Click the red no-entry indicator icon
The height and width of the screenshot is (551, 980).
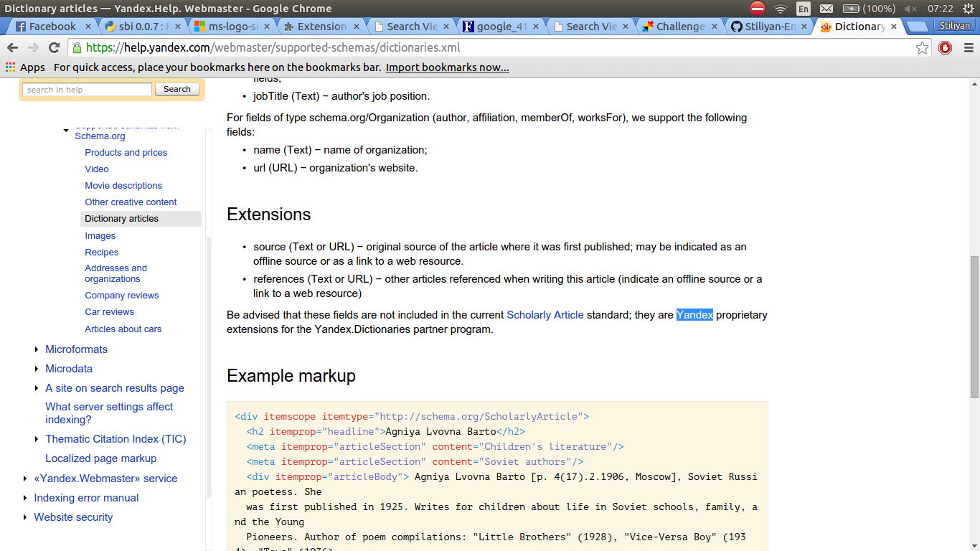[x=758, y=9]
